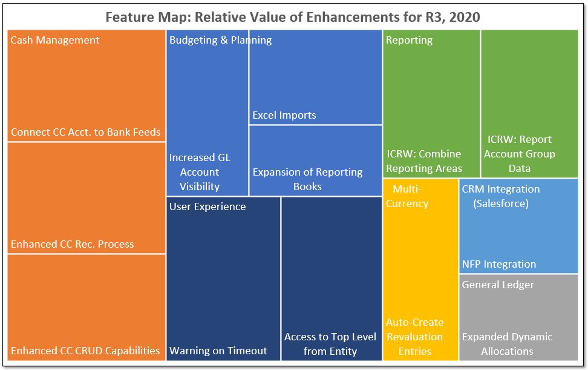Select the 'Excel Imports' tile
The height and width of the screenshot is (370, 588).
[315, 79]
